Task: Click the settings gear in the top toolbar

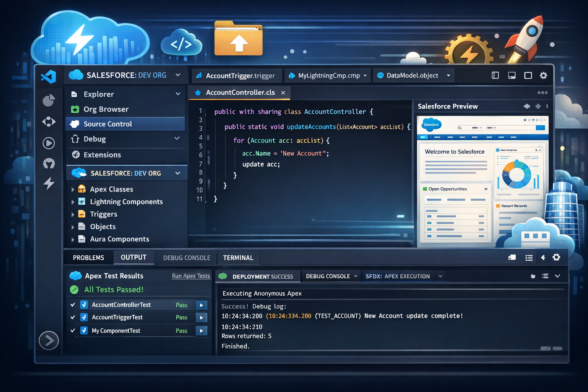Action: [x=543, y=75]
